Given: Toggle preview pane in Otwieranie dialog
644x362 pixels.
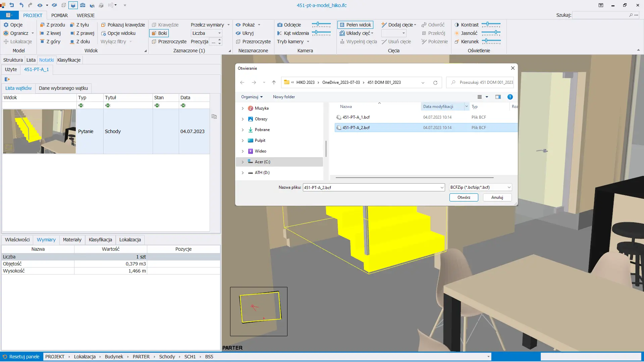Looking at the screenshot, I should pyautogui.click(x=498, y=97).
